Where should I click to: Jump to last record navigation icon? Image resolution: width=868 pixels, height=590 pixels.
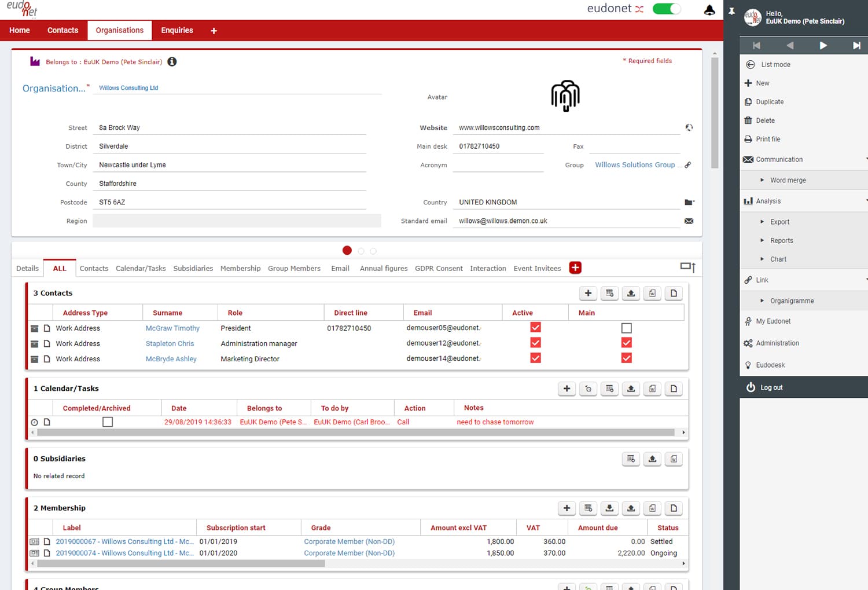click(x=856, y=45)
